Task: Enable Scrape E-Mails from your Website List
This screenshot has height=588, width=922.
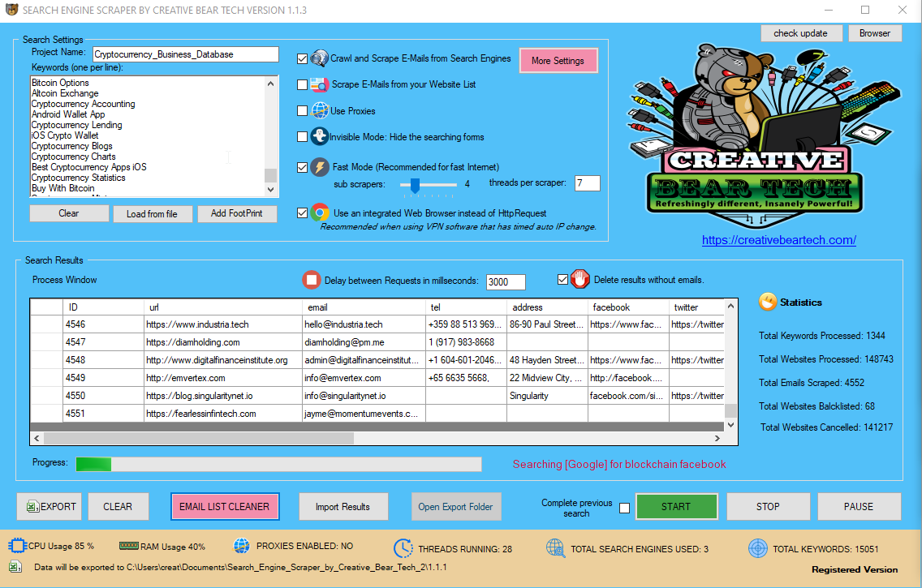Action: click(302, 84)
